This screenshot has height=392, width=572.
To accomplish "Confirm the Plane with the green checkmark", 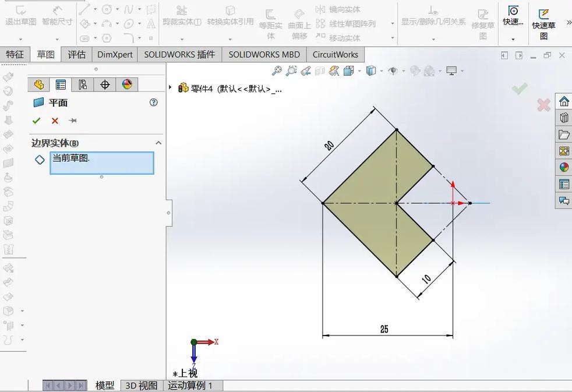I will [x=37, y=121].
